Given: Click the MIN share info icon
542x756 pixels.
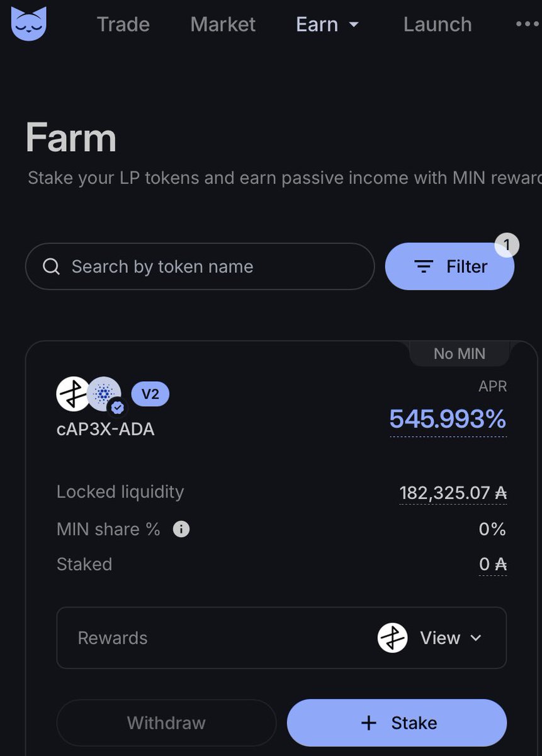Looking at the screenshot, I should (181, 529).
